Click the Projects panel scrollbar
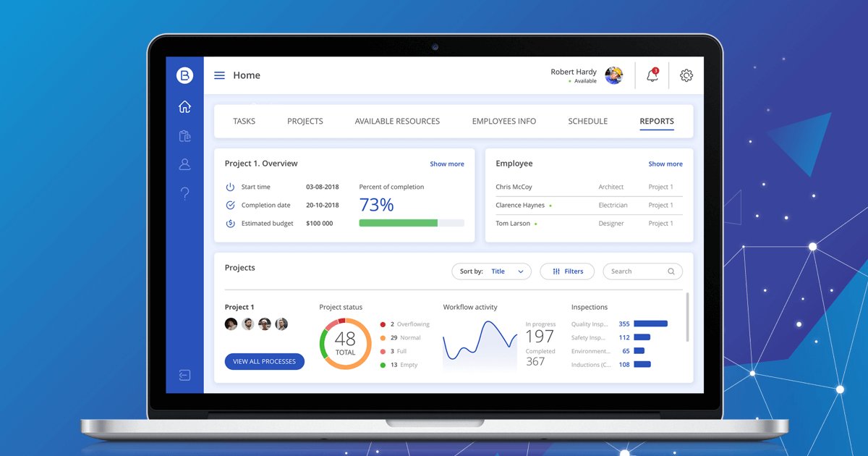 coord(688,317)
